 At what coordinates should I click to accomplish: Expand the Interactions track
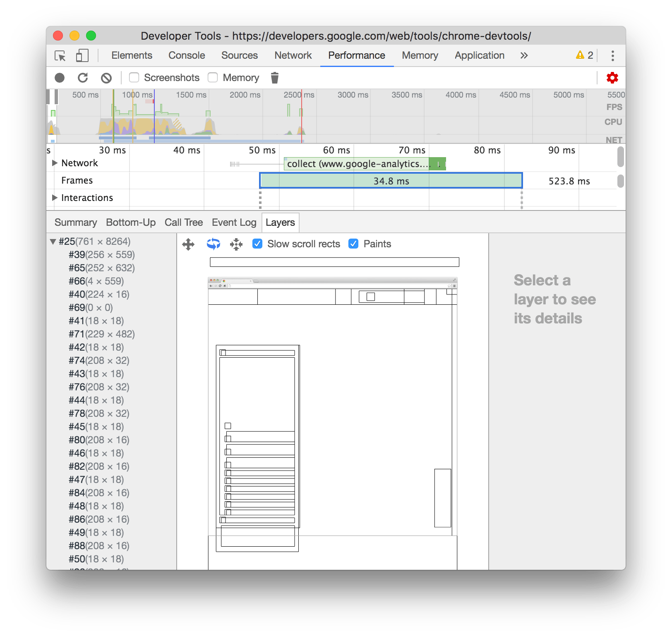point(55,198)
